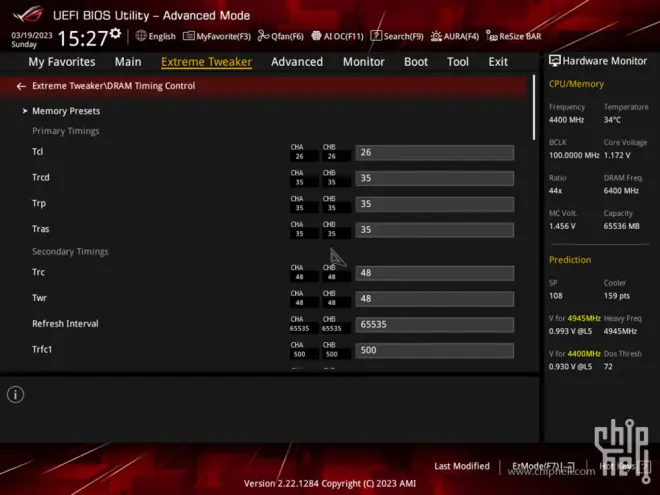Select Extreme Tweaker tab
This screenshot has height=495, width=660.
click(x=206, y=62)
